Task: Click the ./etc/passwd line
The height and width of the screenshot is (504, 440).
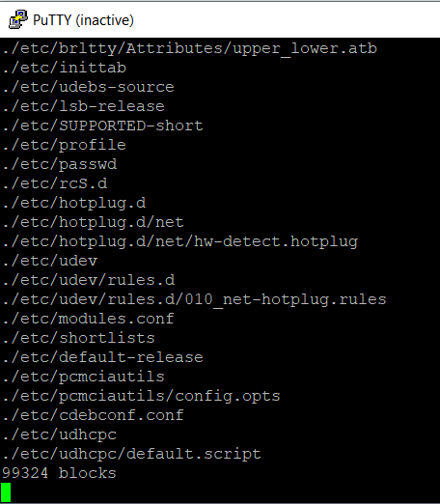Action: pos(60,165)
